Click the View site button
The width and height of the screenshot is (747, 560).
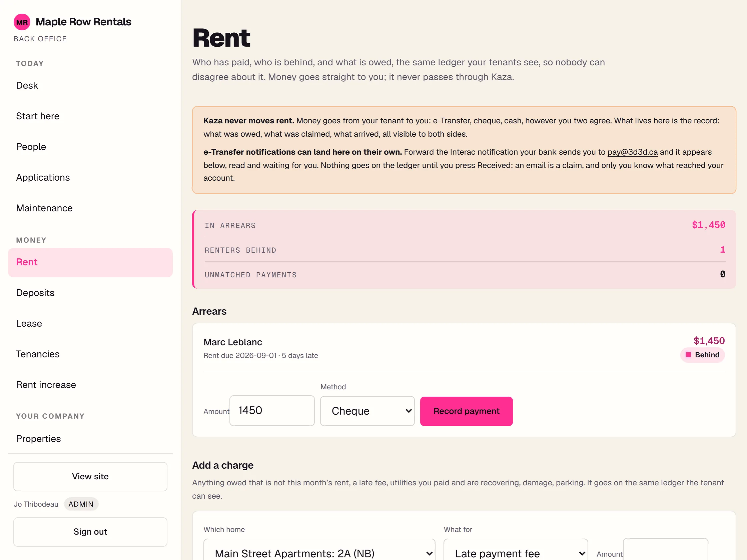[x=90, y=476]
